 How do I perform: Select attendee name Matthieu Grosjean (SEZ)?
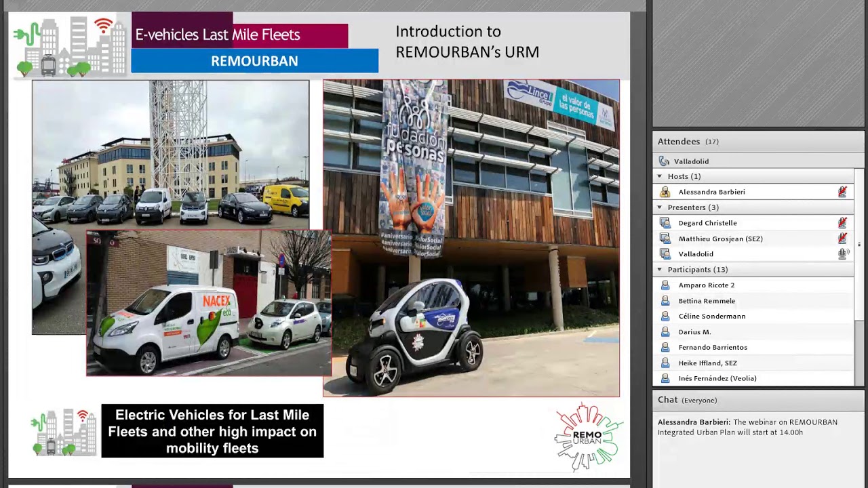(720, 239)
